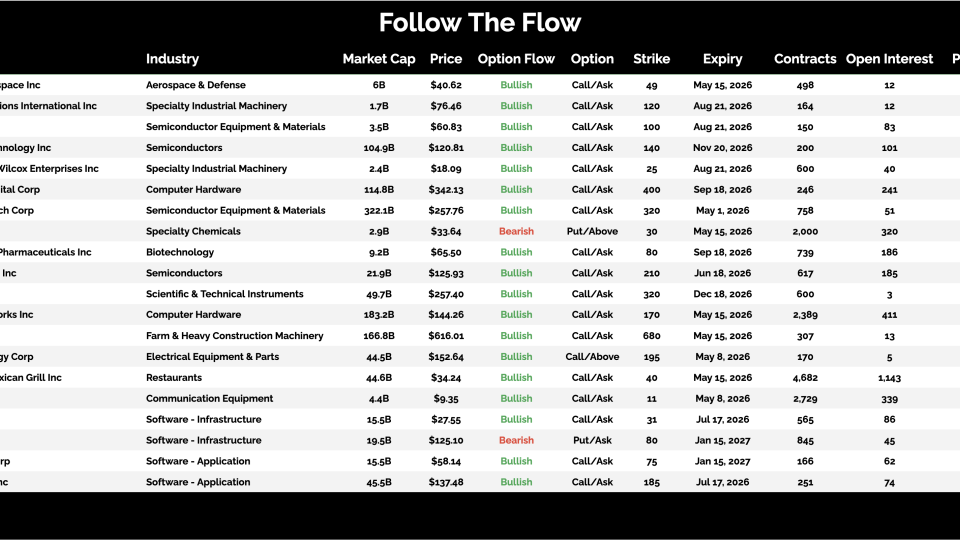
Task: Click the Call/Above option in Electrical Equipment row
Action: 592,357
